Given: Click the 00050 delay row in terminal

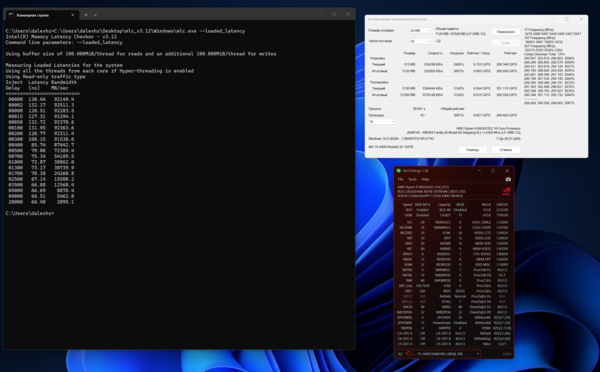Looking at the screenshot, I should 41,122.
